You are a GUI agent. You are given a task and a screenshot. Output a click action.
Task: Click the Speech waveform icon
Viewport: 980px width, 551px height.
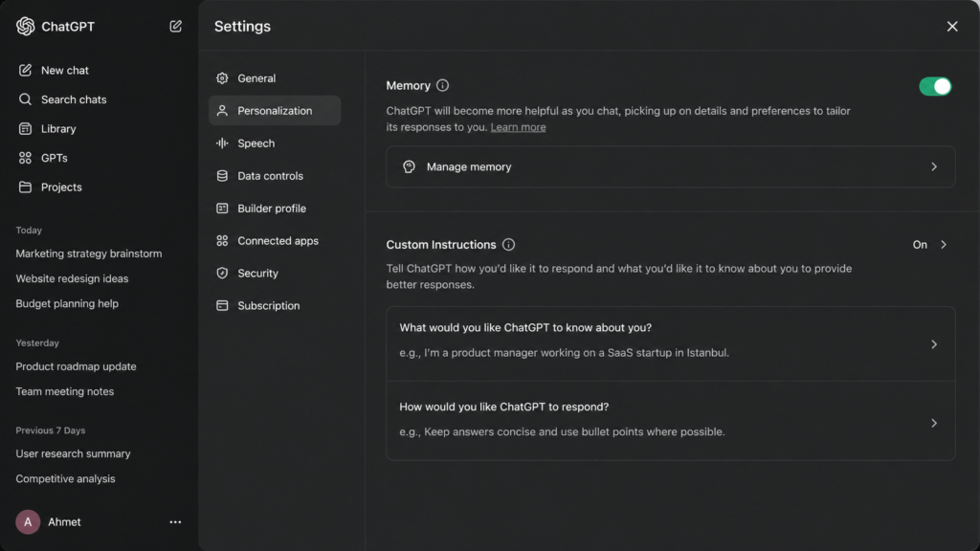pos(222,143)
